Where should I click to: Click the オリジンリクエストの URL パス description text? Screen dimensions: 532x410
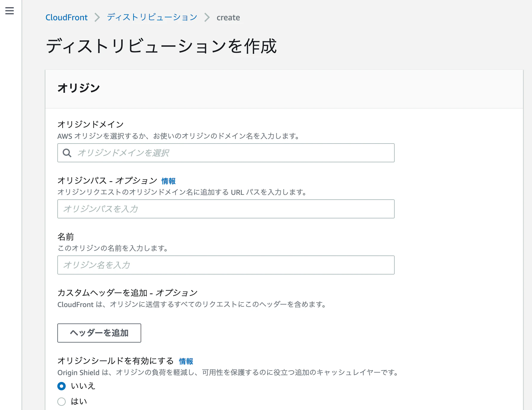[x=182, y=192]
